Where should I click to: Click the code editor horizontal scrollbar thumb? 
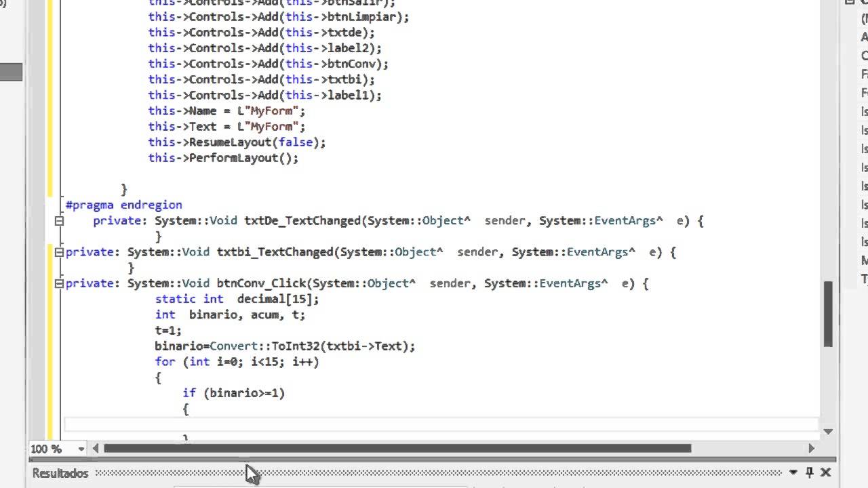click(397, 448)
